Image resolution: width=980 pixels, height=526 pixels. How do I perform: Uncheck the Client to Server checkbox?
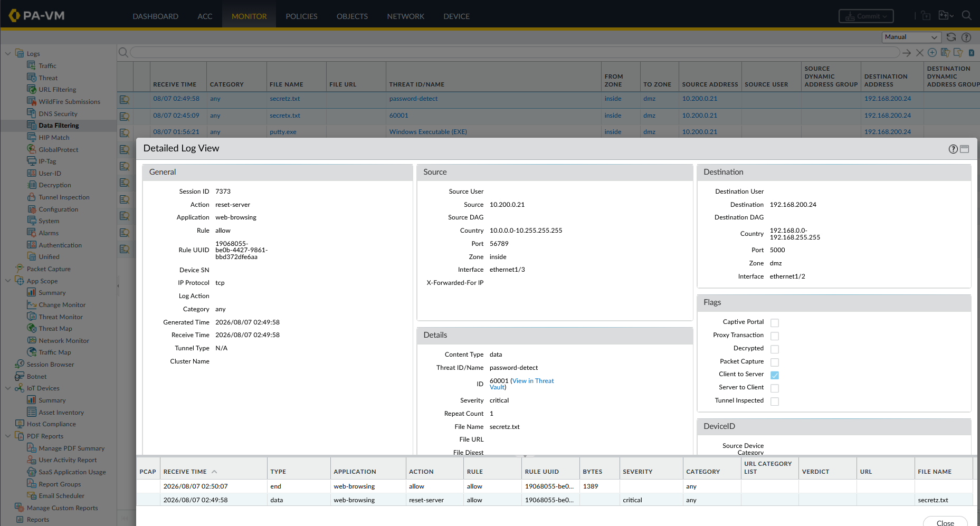pos(775,375)
